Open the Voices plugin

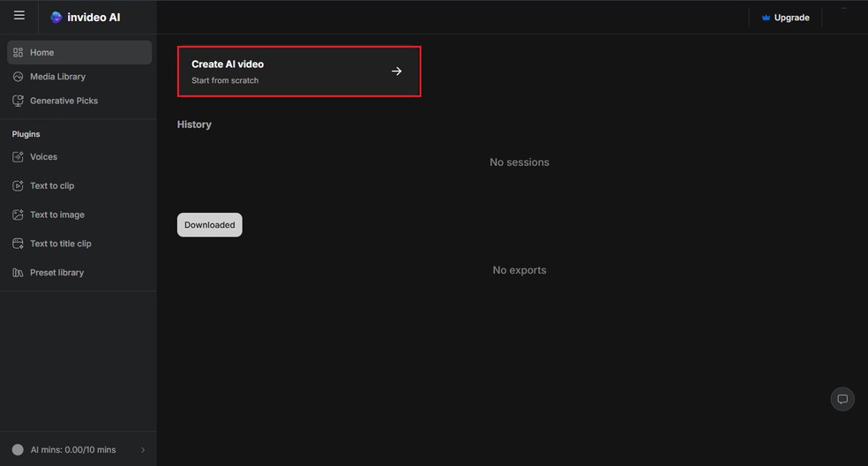[x=79, y=157]
